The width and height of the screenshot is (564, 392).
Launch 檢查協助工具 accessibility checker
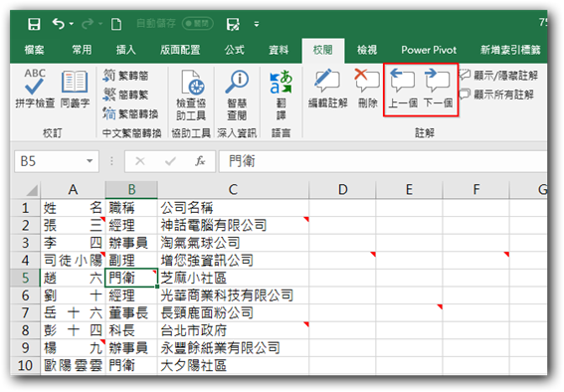tap(191, 95)
